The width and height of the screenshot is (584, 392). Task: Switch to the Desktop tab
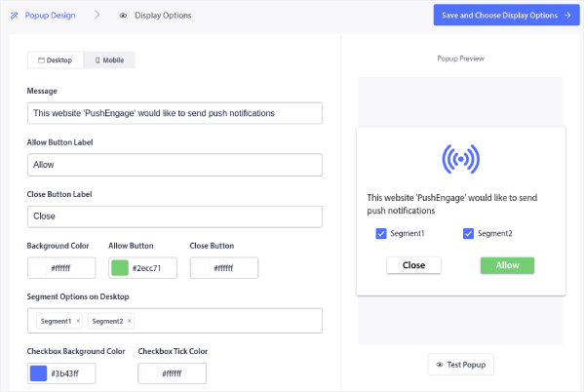tap(56, 60)
